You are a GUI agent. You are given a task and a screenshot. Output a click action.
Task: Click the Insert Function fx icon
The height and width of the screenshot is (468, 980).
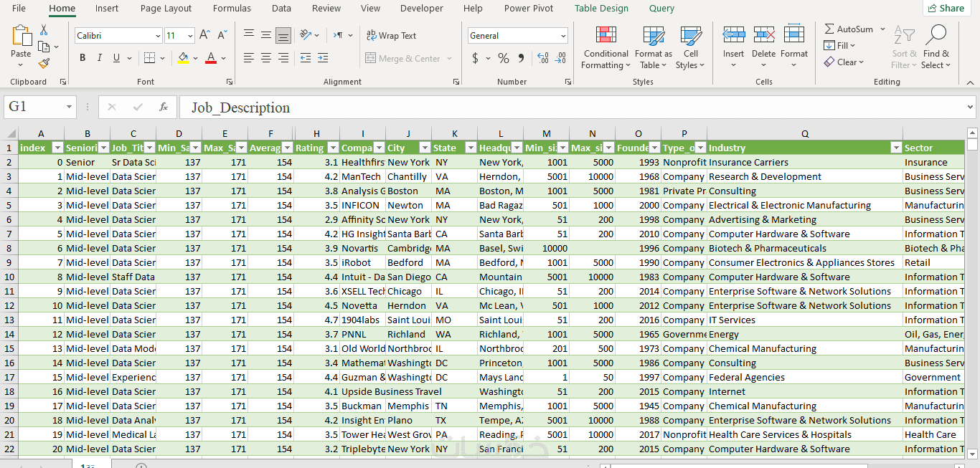(164, 107)
